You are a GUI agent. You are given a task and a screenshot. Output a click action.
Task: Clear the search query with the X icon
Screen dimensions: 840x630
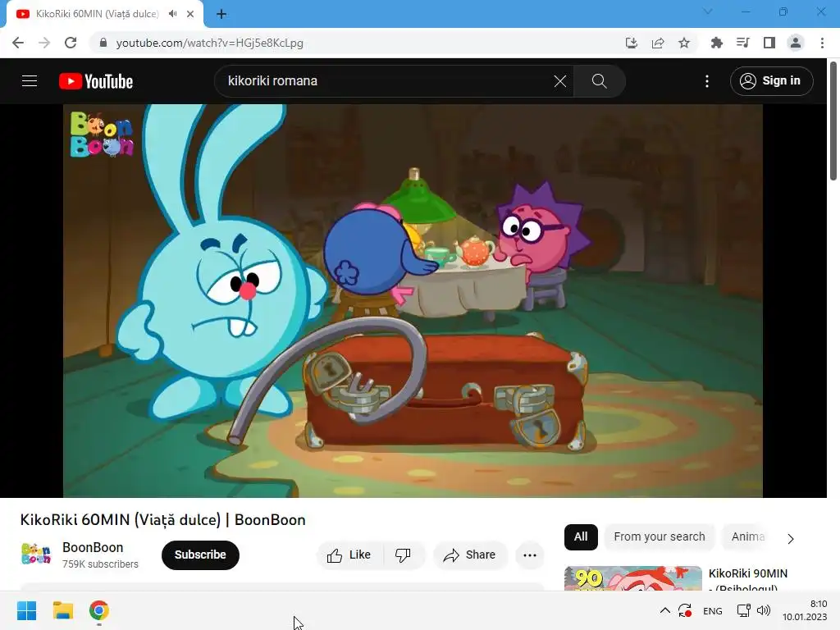pyautogui.click(x=559, y=81)
